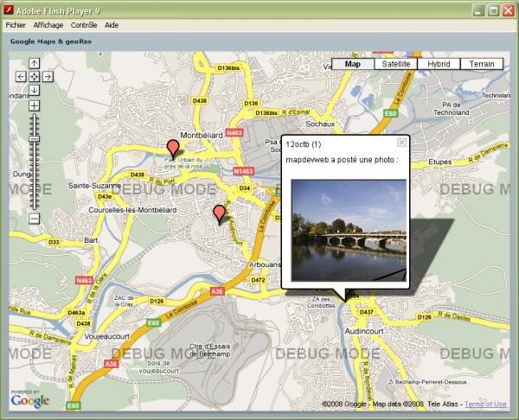Click the D437 road shield

coord(367,312)
